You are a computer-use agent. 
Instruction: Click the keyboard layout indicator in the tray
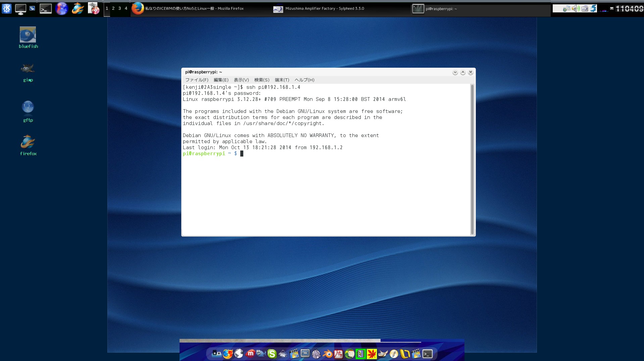click(x=567, y=9)
